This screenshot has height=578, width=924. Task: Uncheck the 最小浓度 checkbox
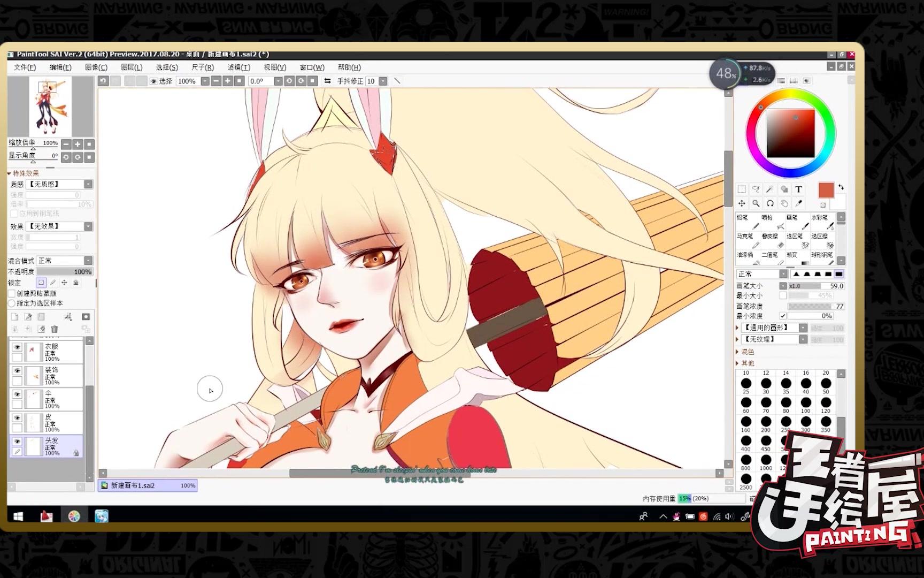pos(783,316)
